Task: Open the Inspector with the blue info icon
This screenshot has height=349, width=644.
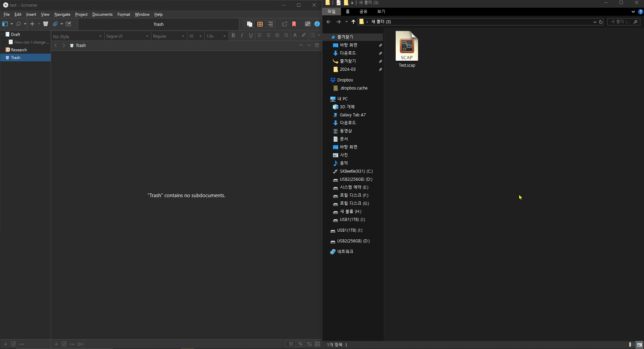Action: 317,24
